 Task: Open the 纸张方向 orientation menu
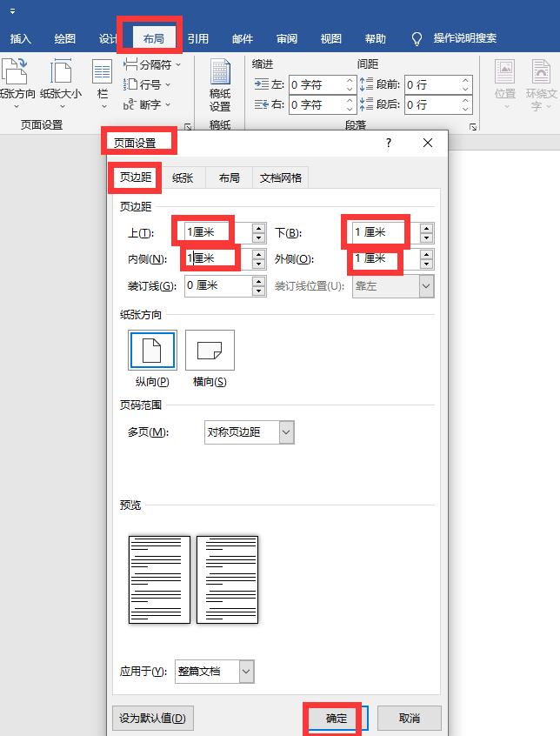[x=17, y=84]
